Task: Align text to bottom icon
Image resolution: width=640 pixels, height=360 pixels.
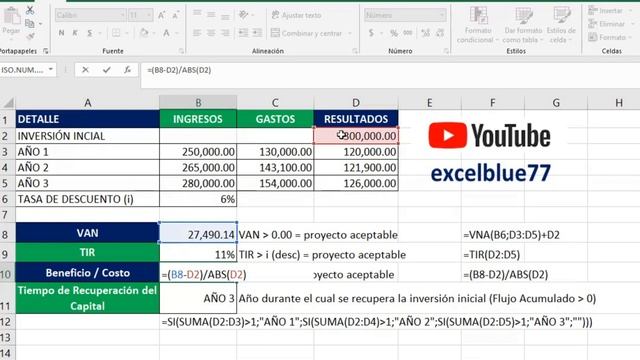Action: pos(225,16)
